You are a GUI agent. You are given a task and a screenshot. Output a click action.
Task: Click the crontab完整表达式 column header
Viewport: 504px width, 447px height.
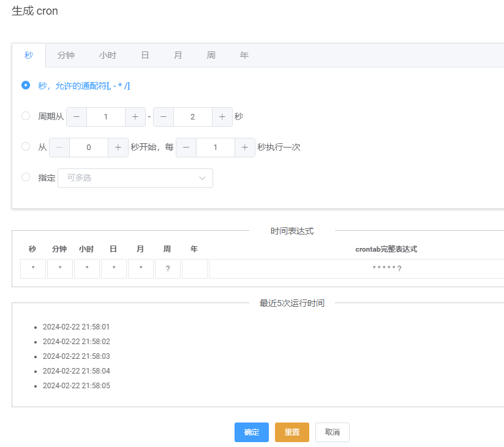(x=386, y=249)
